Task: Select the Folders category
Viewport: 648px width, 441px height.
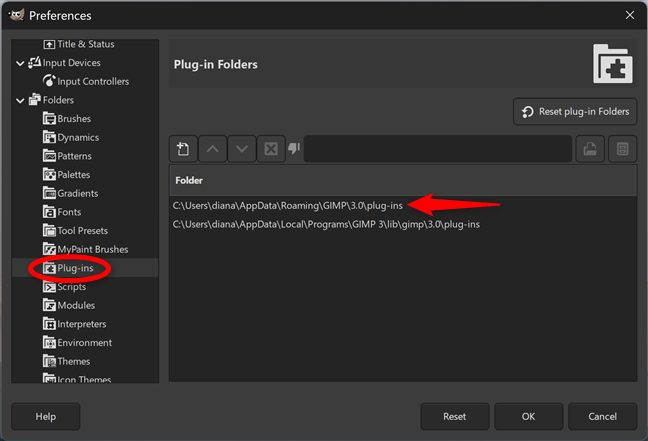Action: 51,100
